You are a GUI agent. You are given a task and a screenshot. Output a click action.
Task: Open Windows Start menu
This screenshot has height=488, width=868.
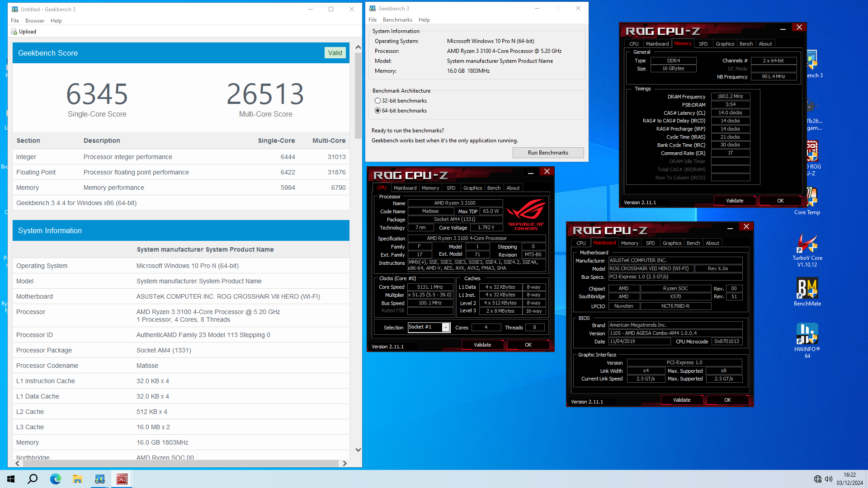(x=11, y=479)
